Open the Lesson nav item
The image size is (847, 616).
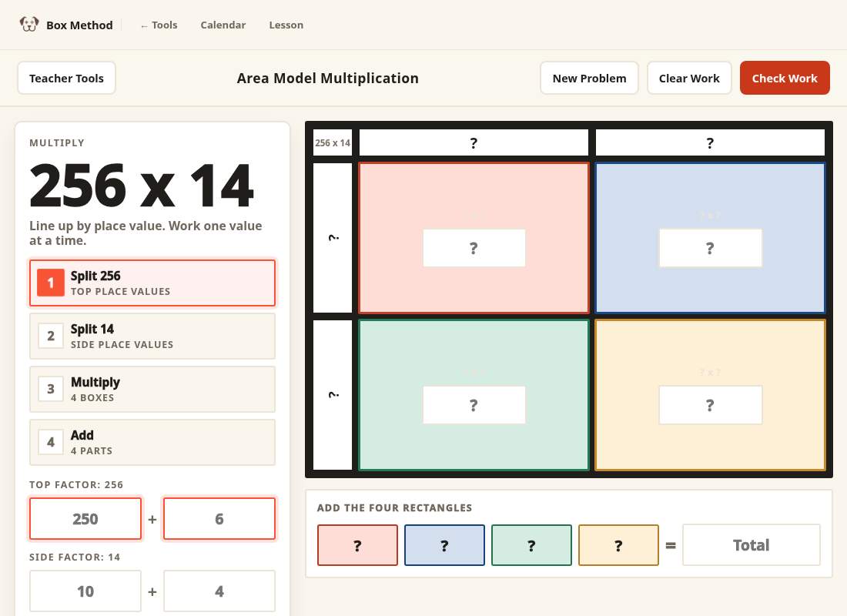286,25
